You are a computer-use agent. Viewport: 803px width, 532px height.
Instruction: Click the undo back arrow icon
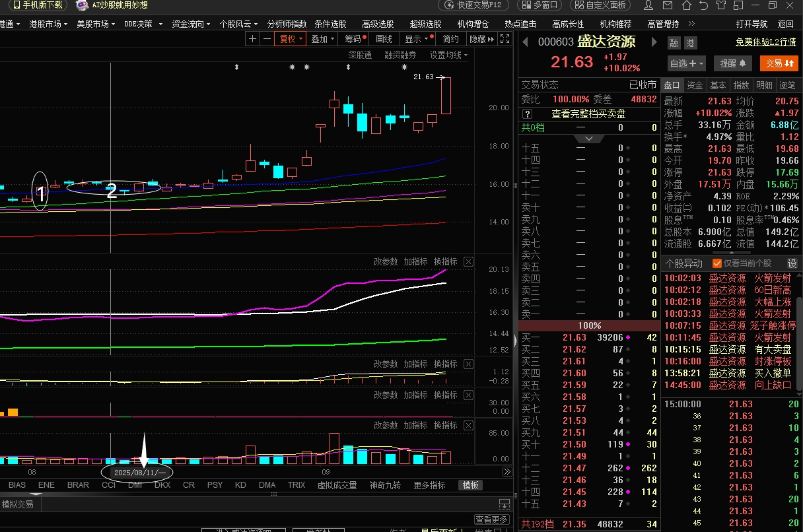click(704, 5)
